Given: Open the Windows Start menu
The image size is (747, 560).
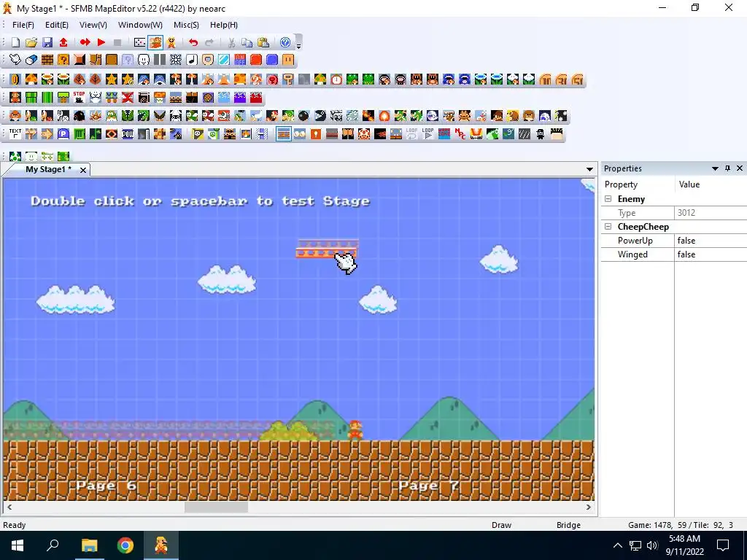Looking at the screenshot, I should tap(18, 545).
